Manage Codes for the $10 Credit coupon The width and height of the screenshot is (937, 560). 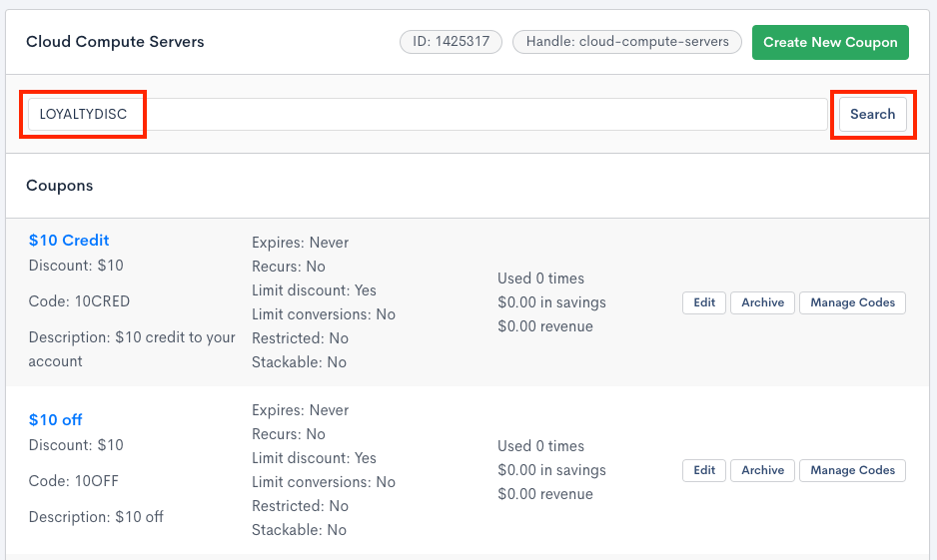click(852, 302)
